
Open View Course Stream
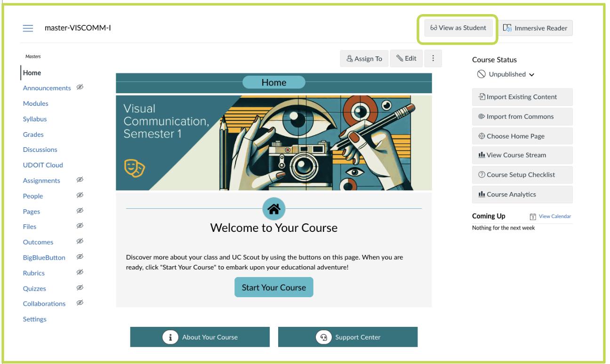click(522, 155)
